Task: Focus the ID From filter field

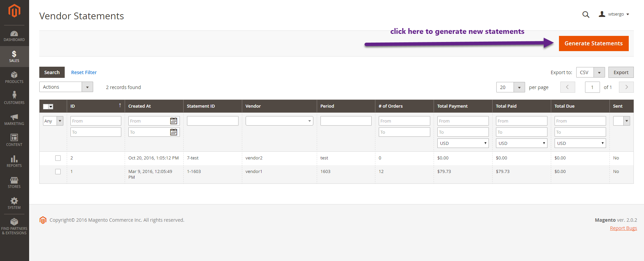Action: (x=96, y=121)
